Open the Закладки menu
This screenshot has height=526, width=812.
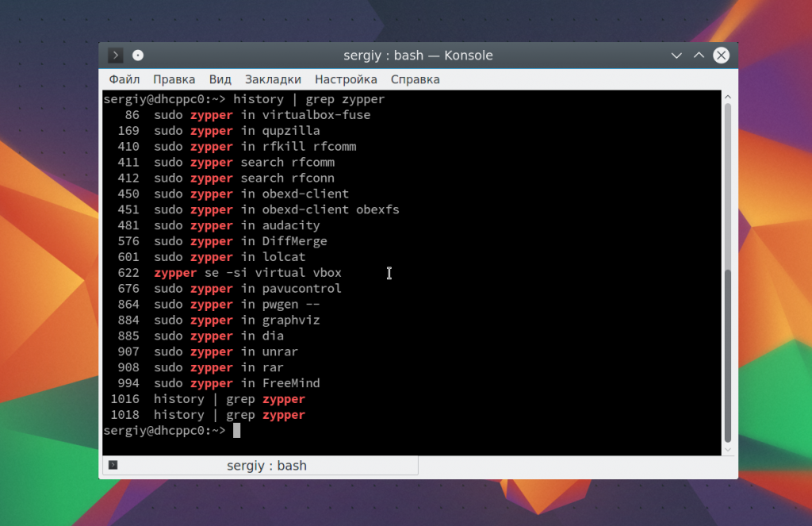(x=273, y=79)
